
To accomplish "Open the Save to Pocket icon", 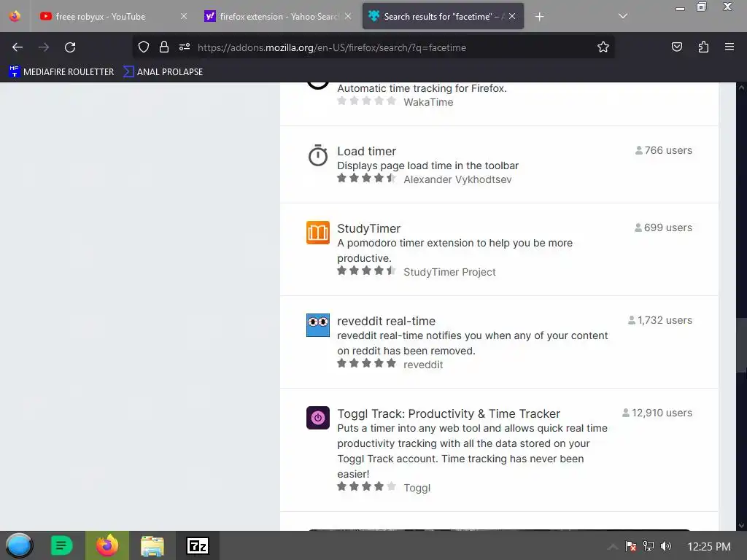I will 676,47.
